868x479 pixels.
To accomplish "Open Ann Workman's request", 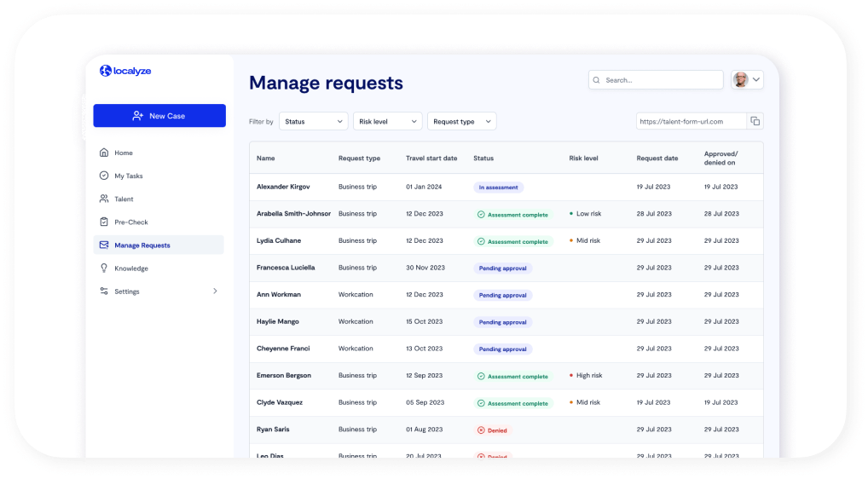I will [279, 295].
